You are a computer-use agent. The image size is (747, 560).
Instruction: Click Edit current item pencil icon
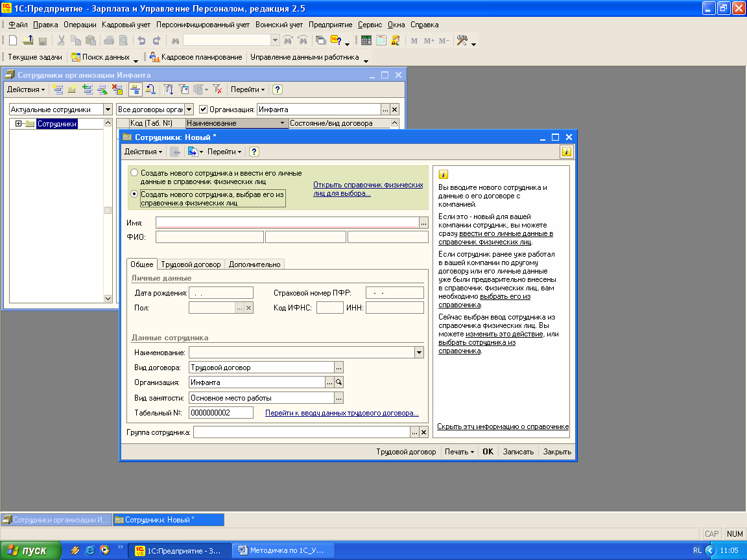(x=102, y=89)
